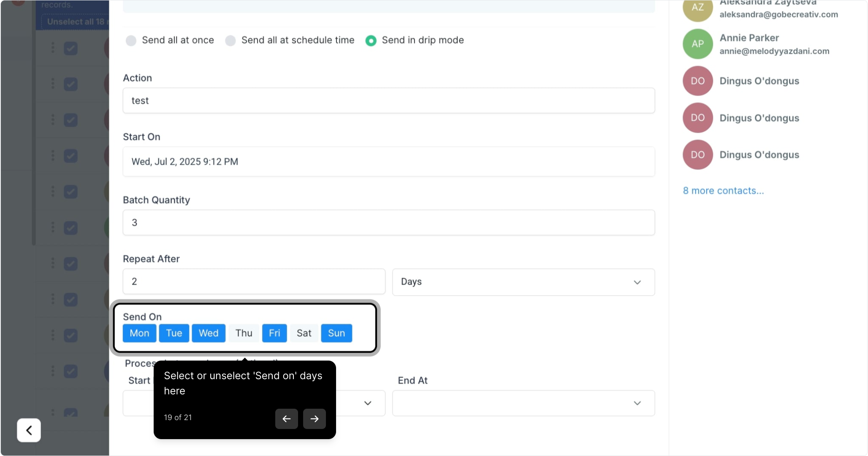Expand the End At time dropdown
868x456 pixels.
click(523, 403)
